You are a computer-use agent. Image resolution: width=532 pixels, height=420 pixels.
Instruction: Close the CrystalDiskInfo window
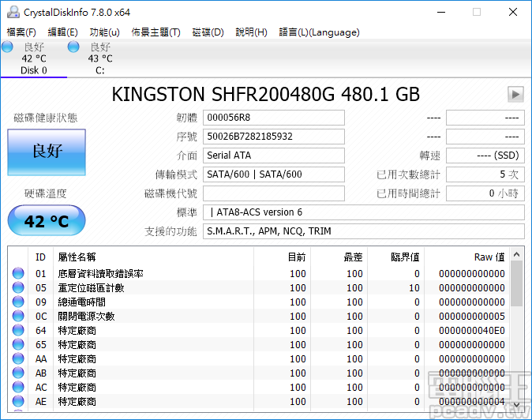click(513, 12)
